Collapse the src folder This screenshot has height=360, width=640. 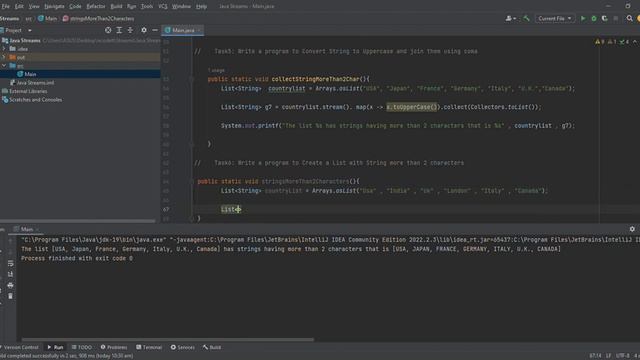[x=4, y=66]
